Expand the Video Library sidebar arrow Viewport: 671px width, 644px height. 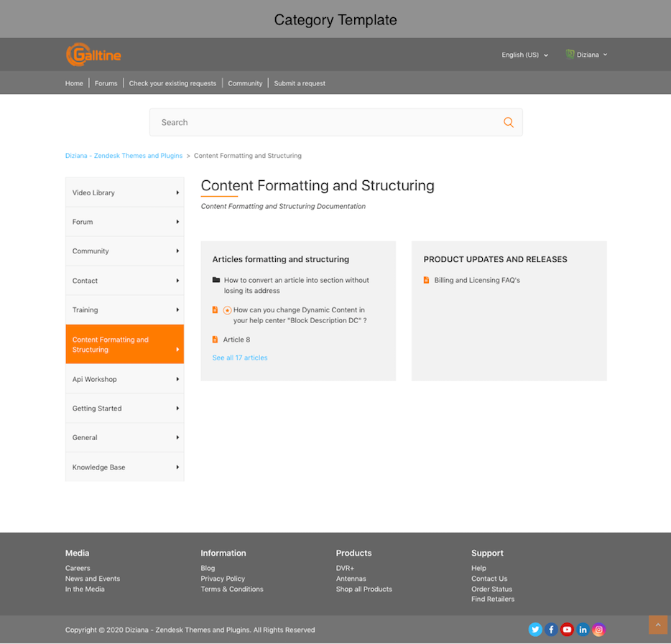pos(177,193)
